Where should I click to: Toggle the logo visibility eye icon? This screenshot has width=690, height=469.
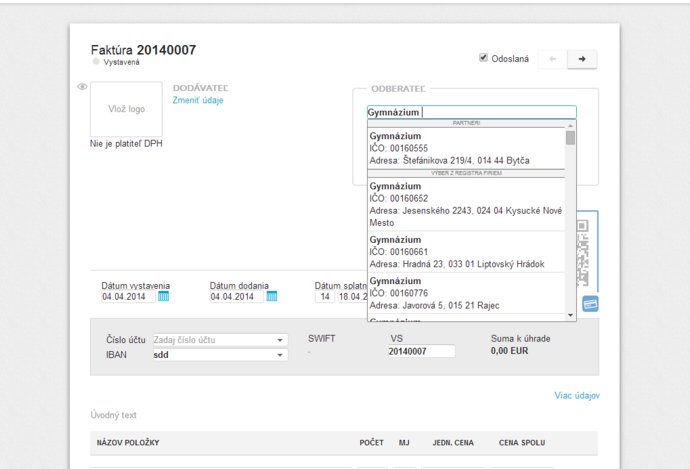point(82,87)
